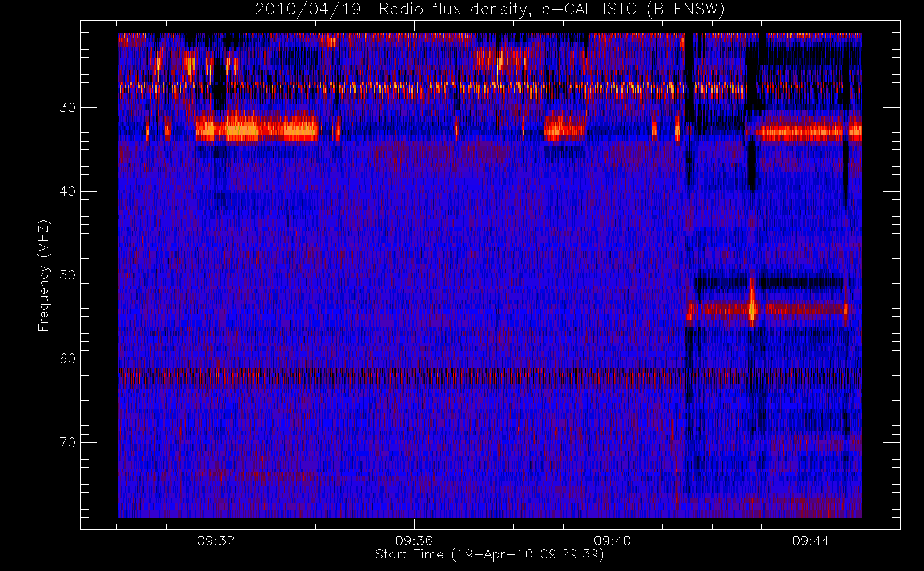Click the plot title "2010/04/19 Radio flux density, e-CALLISTO (BLENSW)"
The height and width of the screenshot is (571, 924).
click(490, 10)
